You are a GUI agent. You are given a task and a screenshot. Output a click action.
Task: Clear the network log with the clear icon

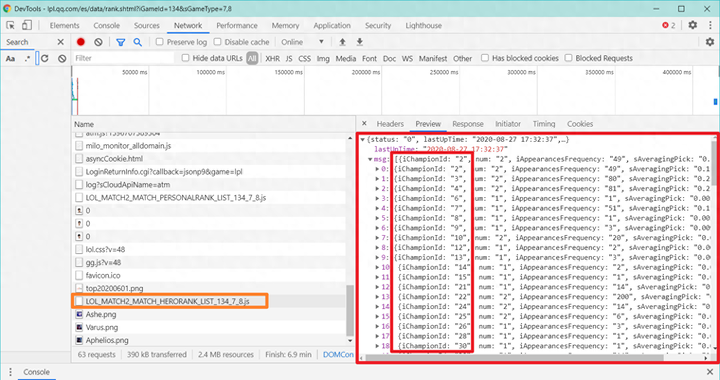(98, 42)
